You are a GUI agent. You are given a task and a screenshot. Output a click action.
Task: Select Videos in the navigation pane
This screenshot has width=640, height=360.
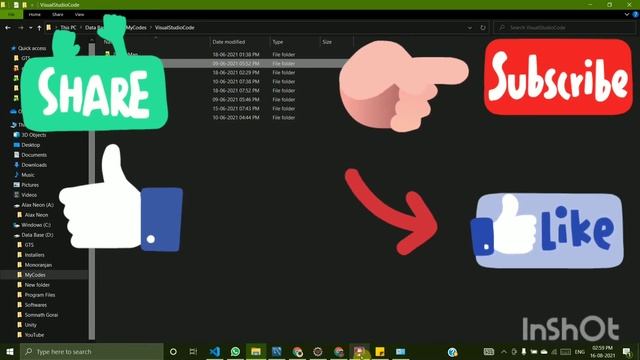click(29, 195)
